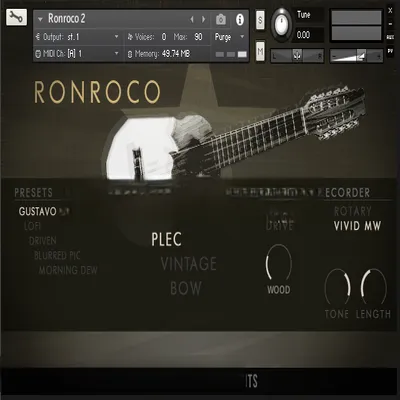
Task: Open the snapshot camera view
Action: pos(220,20)
